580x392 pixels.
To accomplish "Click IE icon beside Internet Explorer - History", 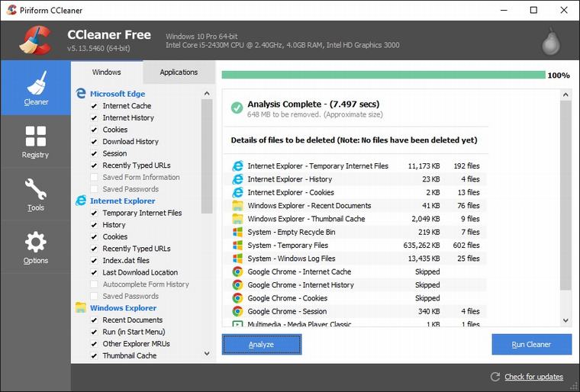I will pyautogui.click(x=237, y=179).
